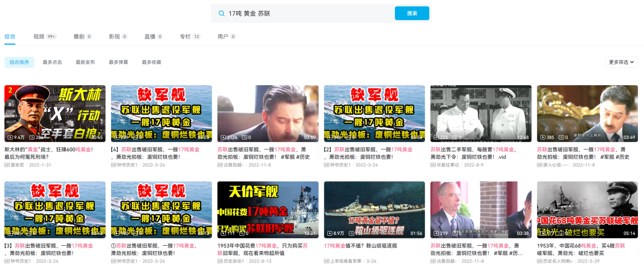
Task: Expand the 更多筛选 filter dropdown
Action: pos(622,62)
